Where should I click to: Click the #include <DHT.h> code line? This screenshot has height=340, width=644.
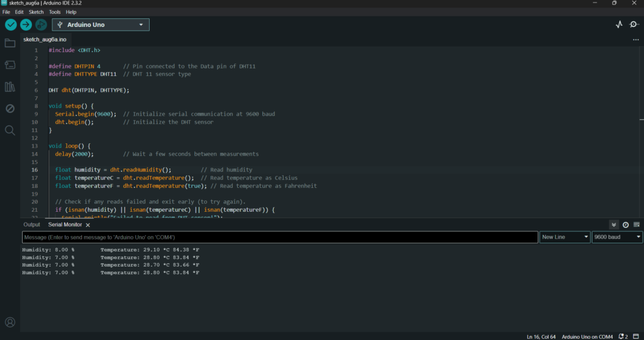(x=74, y=50)
